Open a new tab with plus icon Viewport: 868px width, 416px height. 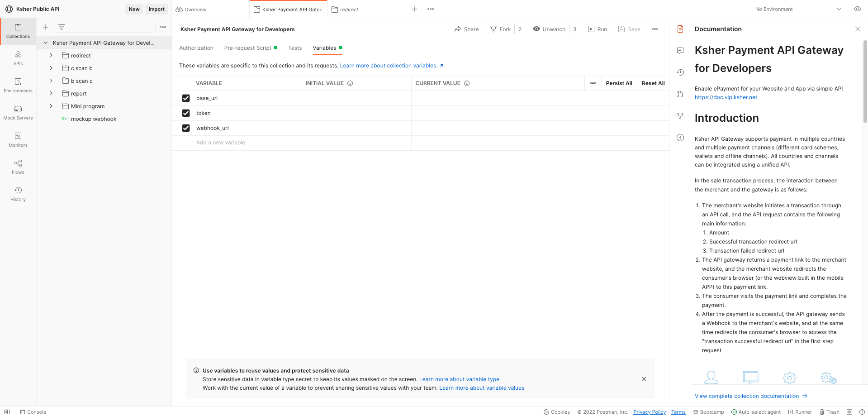(414, 9)
